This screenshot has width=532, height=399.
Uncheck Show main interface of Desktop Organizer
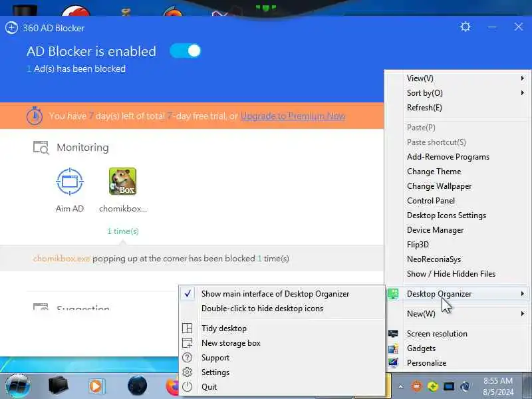coord(275,294)
